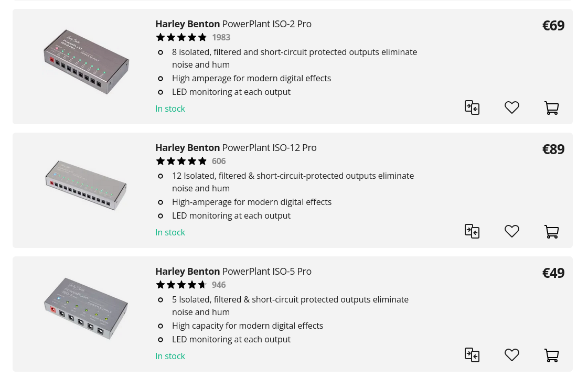Click the ISO-2 Pro product image

coord(86,62)
